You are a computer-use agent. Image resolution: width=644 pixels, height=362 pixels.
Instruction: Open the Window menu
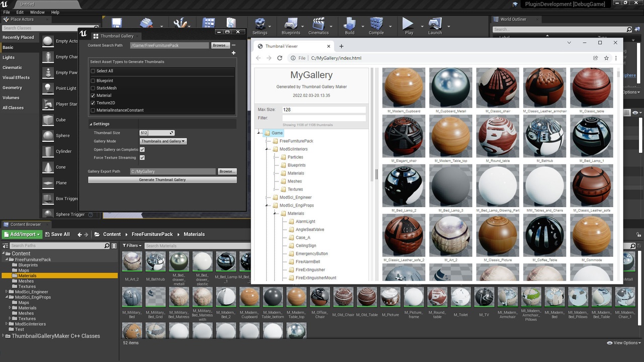coord(37,12)
